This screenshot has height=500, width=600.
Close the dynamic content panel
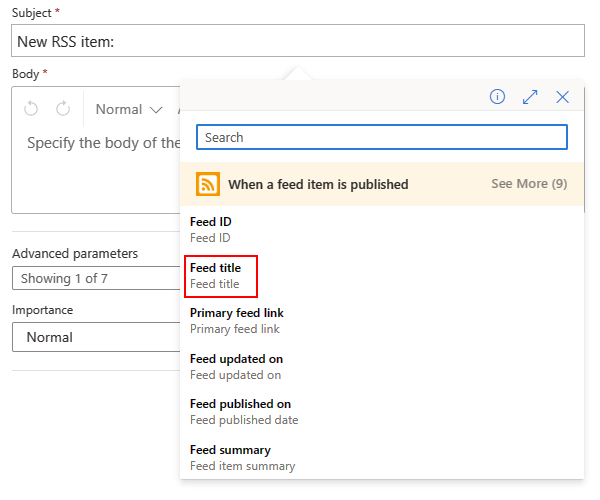(563, 97)
